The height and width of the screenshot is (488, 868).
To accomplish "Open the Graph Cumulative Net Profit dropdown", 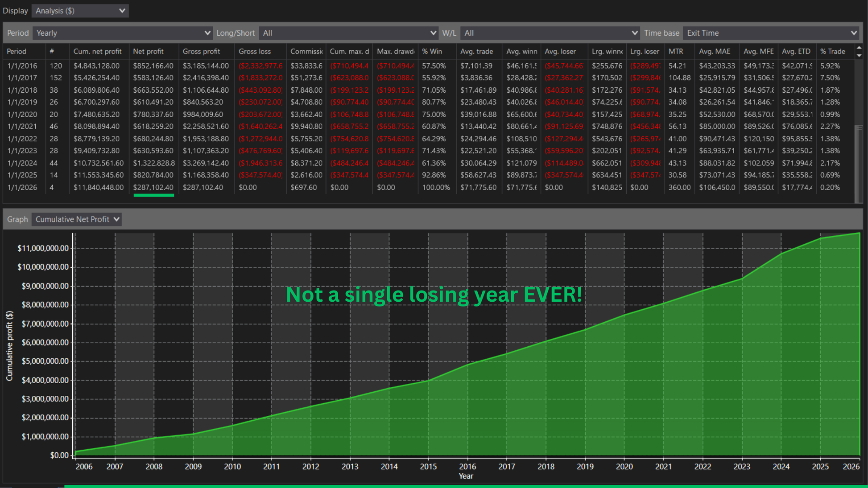I will 77,219.
